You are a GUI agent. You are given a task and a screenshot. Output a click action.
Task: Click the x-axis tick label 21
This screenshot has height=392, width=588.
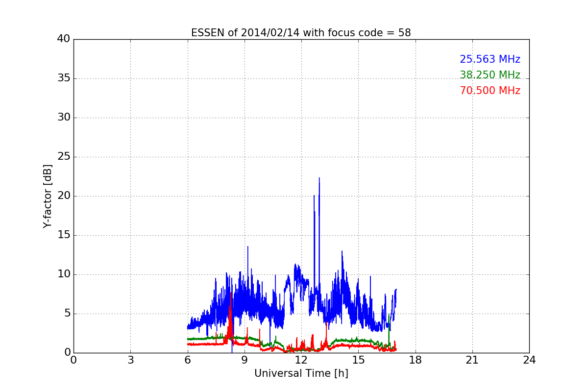coord(472,360)
